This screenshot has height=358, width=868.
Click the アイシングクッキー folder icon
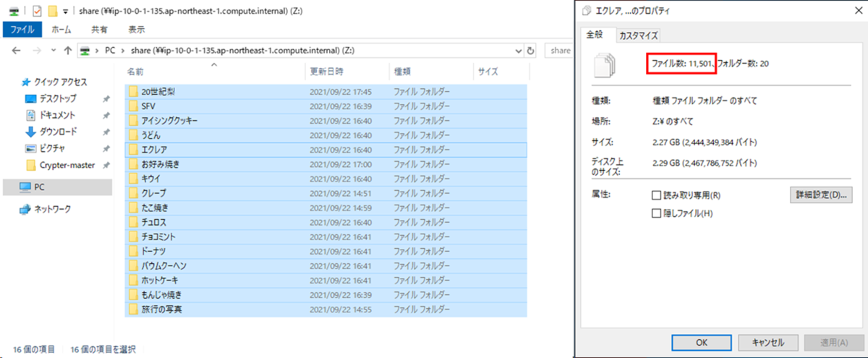133,121
